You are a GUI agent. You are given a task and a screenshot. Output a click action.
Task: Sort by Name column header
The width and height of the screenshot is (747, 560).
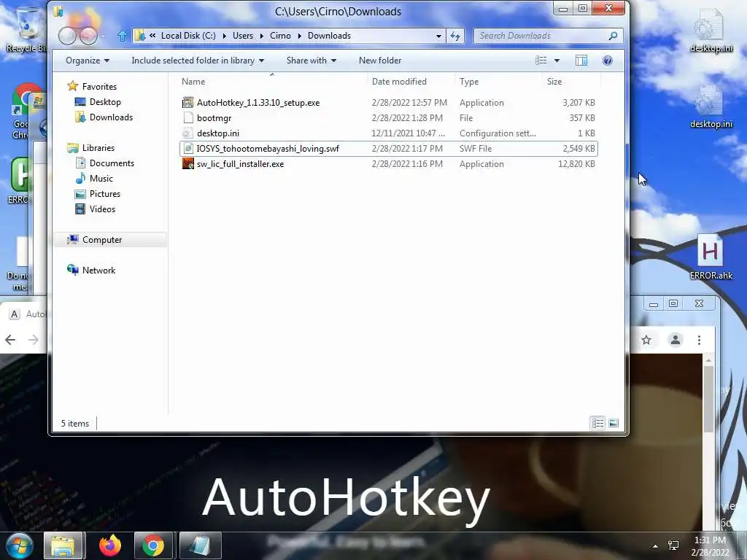click(x=273, y=82)
